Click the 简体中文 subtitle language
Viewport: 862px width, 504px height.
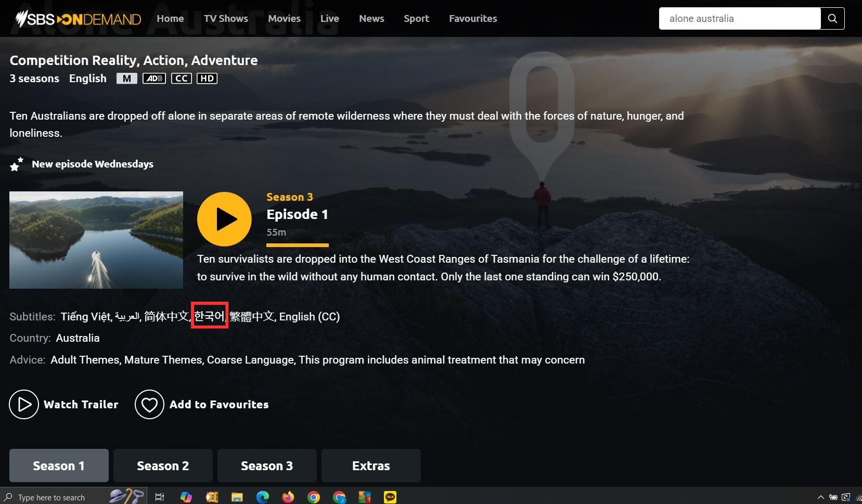tap(166, 316)
